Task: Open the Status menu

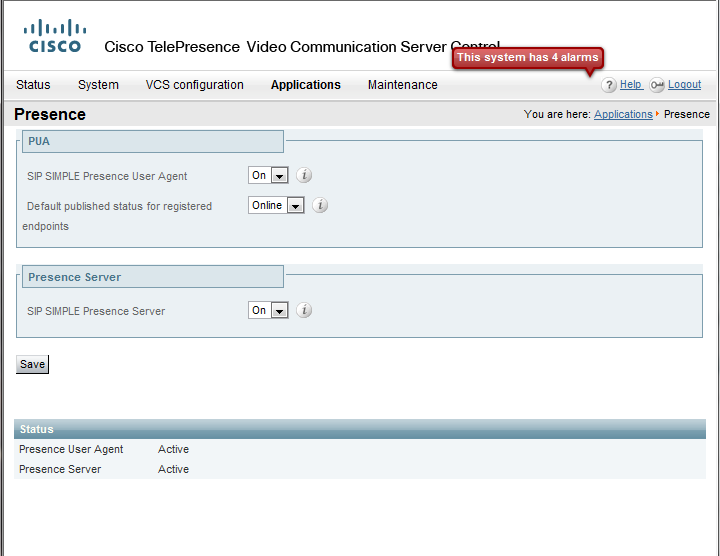Action: [33, 85]
